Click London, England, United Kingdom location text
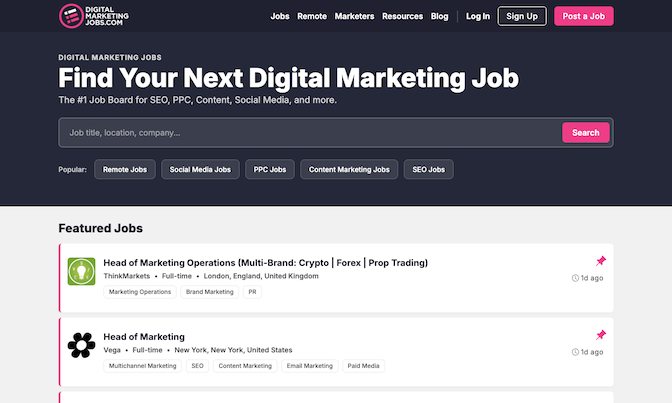The image size is (672, 403). tap(261, 276)
